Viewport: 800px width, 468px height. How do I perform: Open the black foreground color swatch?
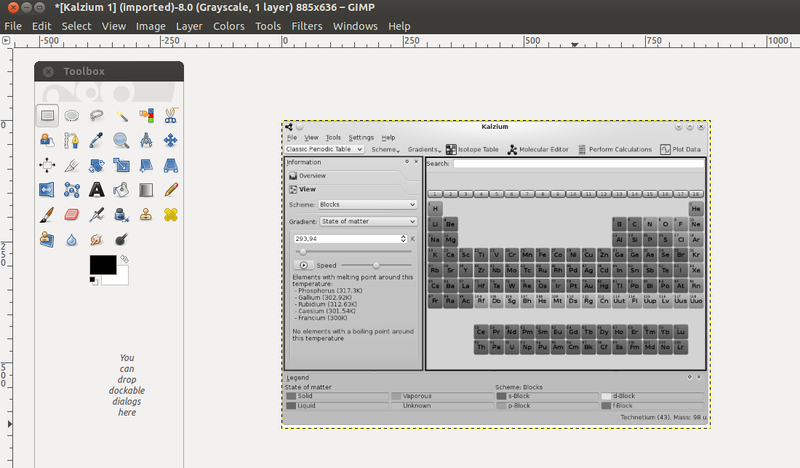[x=103, y=265]
